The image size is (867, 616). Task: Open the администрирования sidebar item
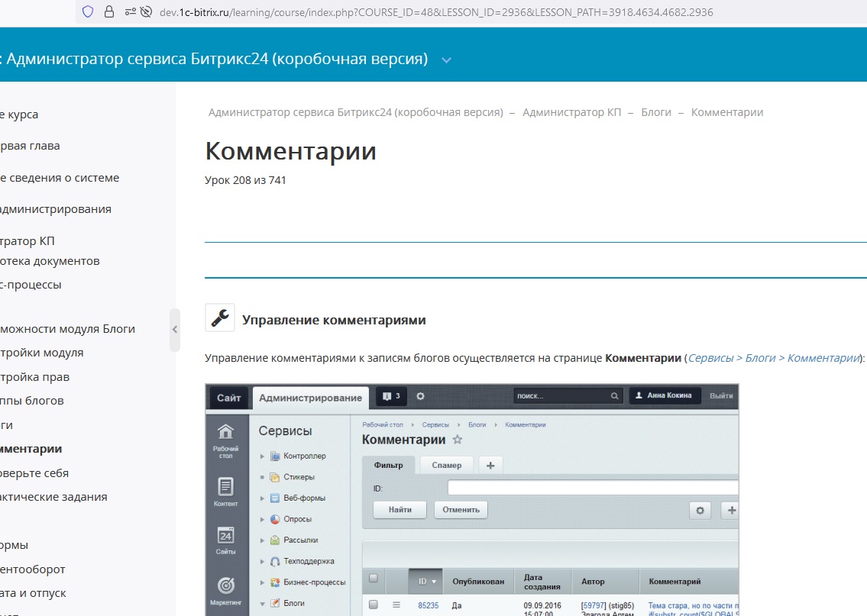[56, 209]
